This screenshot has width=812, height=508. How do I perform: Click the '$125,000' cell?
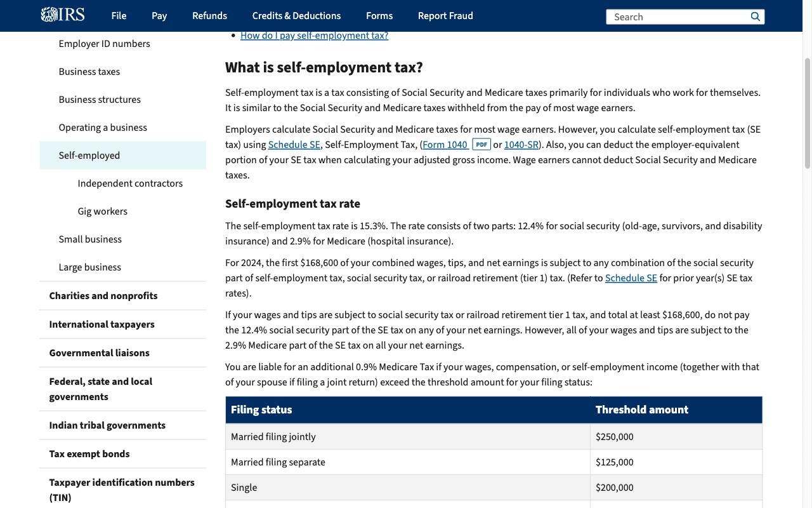(676, 462)
